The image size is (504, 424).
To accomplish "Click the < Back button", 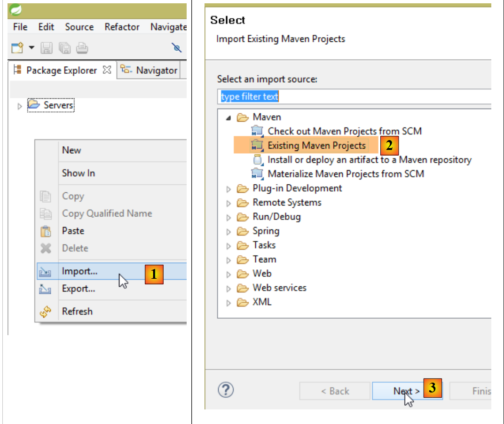I will [x=334, y=391].
